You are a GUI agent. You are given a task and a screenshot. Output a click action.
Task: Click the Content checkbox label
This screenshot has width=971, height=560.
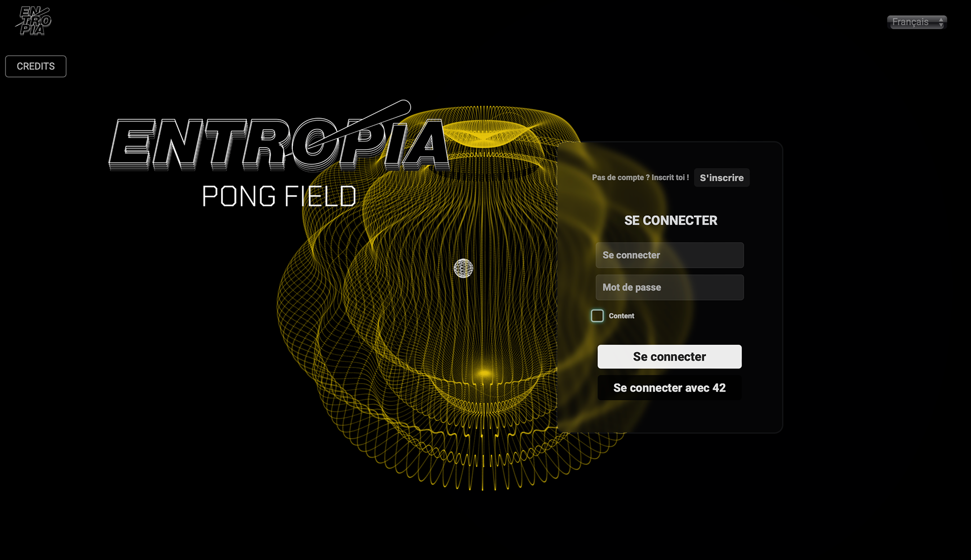coord(621,316)
